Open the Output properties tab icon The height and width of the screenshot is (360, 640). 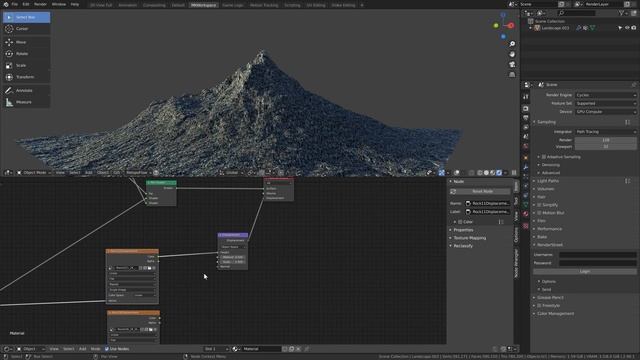525,118
